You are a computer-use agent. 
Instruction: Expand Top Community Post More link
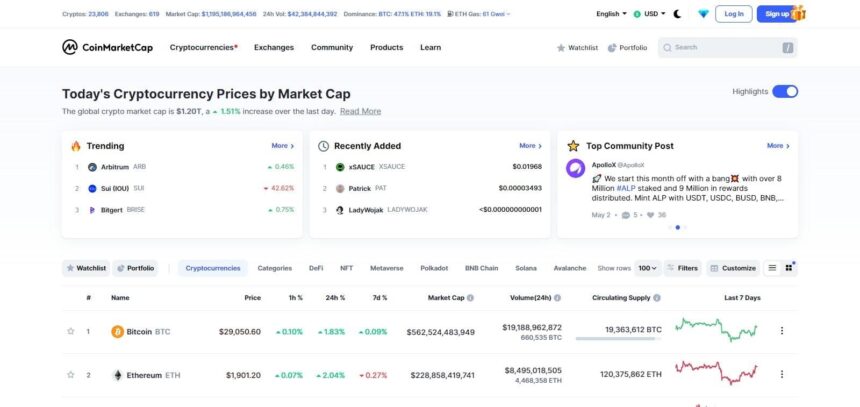coord(779,146)
